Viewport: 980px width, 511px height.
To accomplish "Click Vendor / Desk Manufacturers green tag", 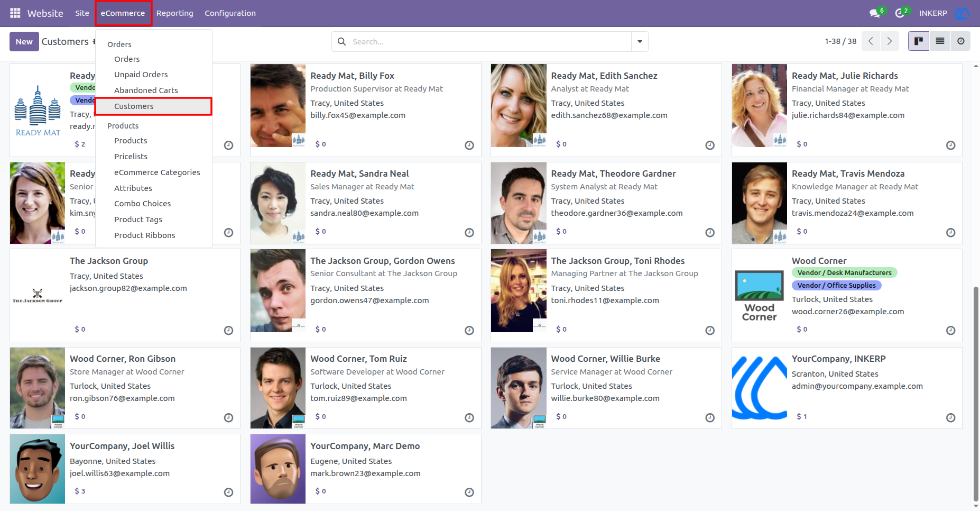I will tap(844, 273).
